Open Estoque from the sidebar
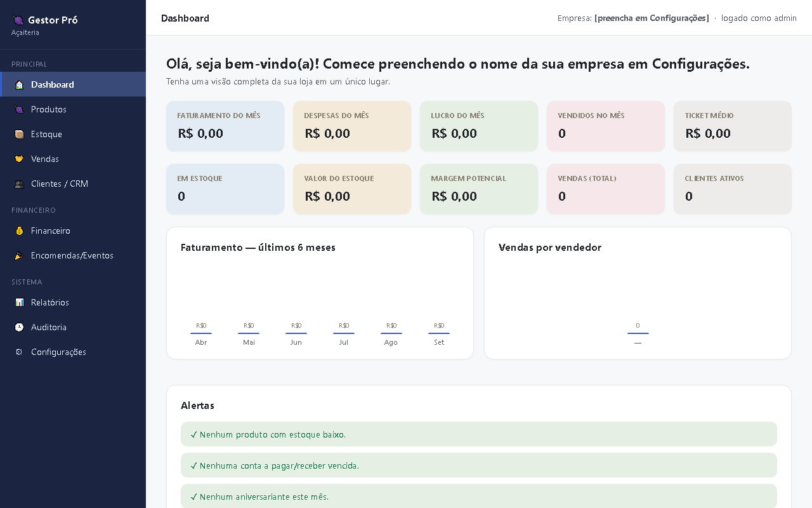 [73, 134]
